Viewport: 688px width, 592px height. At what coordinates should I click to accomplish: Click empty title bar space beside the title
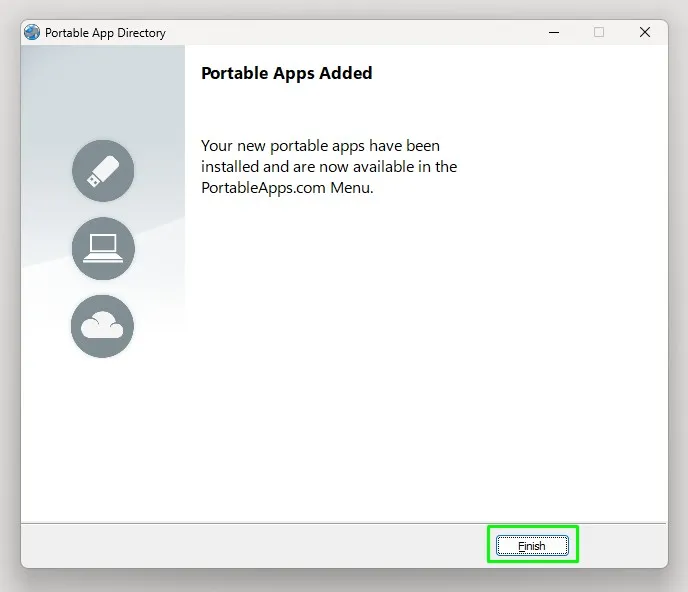pyautogui.click(x=351, y=32)
